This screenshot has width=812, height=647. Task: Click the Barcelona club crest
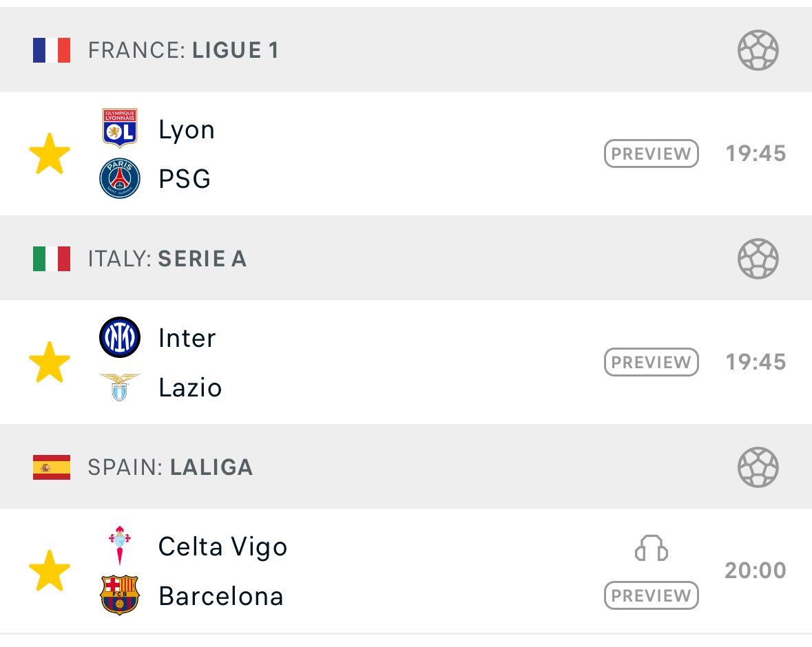coord(120,595)
